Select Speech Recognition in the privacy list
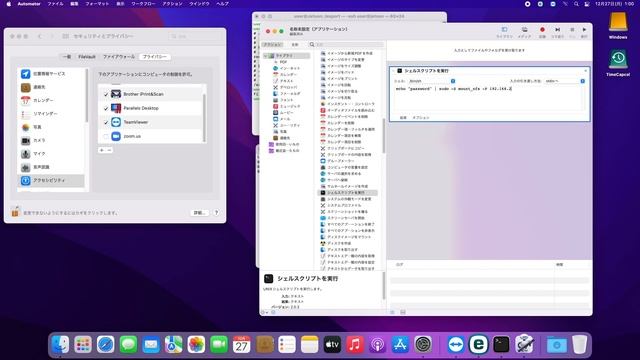 pos(51,167)
